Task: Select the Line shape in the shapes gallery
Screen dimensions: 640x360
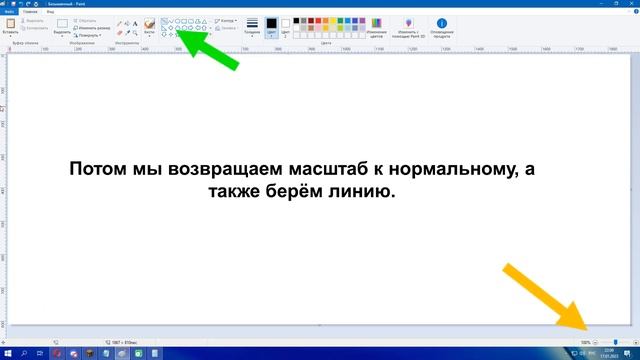Action: [x=164, y=21]
